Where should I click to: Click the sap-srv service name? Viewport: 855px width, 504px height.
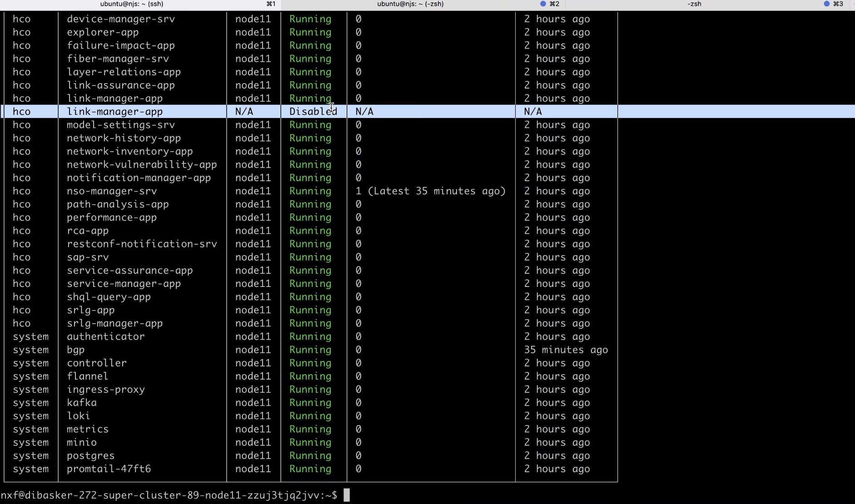[x=88, y=257]
